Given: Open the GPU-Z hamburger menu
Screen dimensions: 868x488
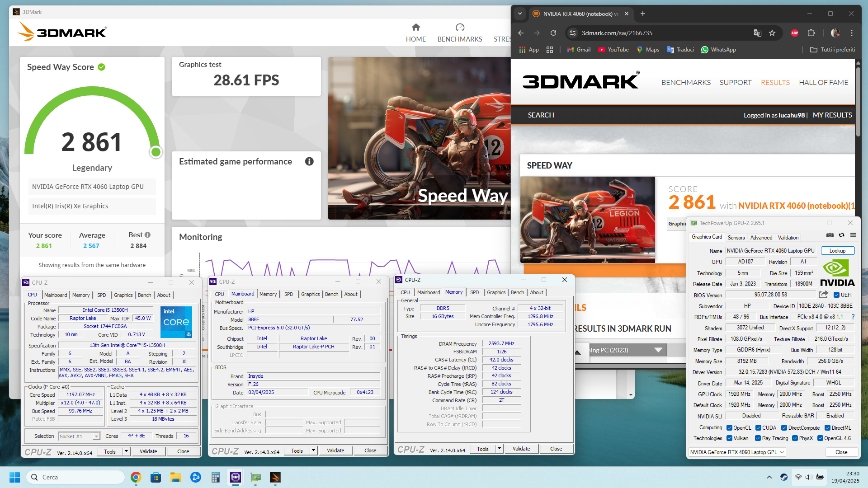Looking at the screenshot, I should point(853,235).
